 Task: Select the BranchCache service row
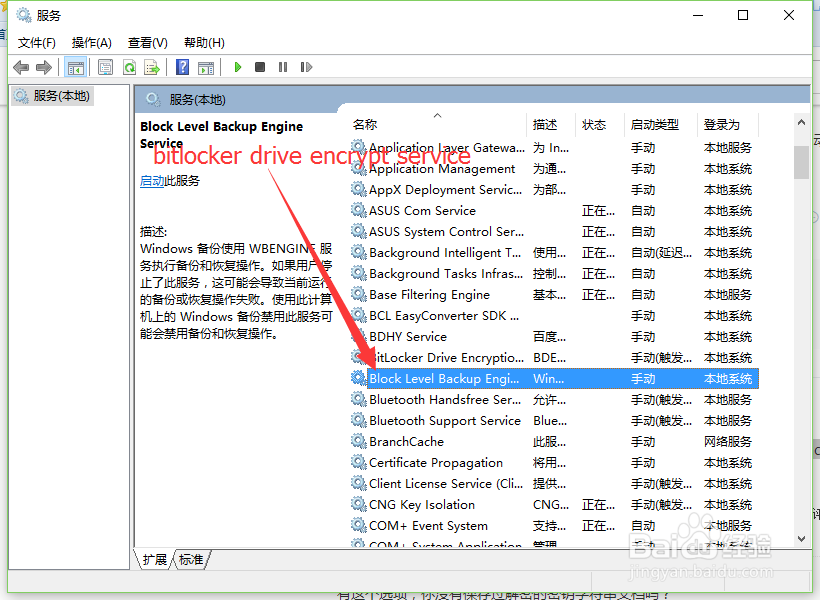(554, 441)
